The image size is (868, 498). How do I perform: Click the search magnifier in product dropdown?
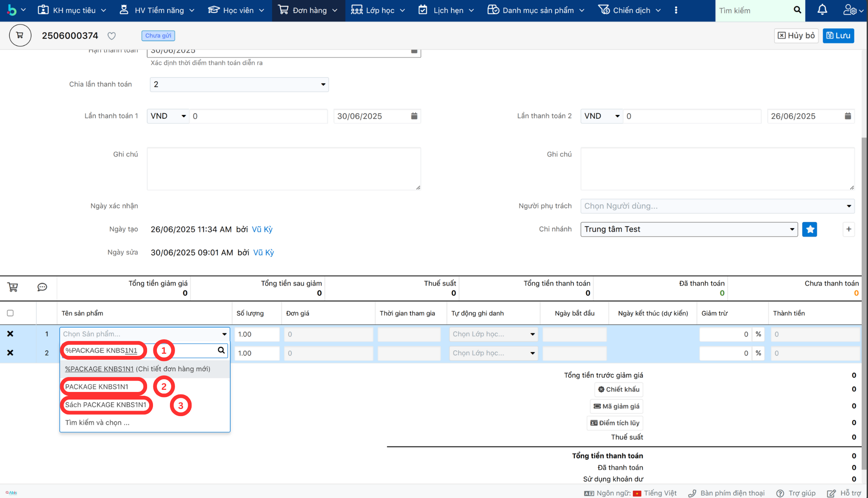(221, 350)
